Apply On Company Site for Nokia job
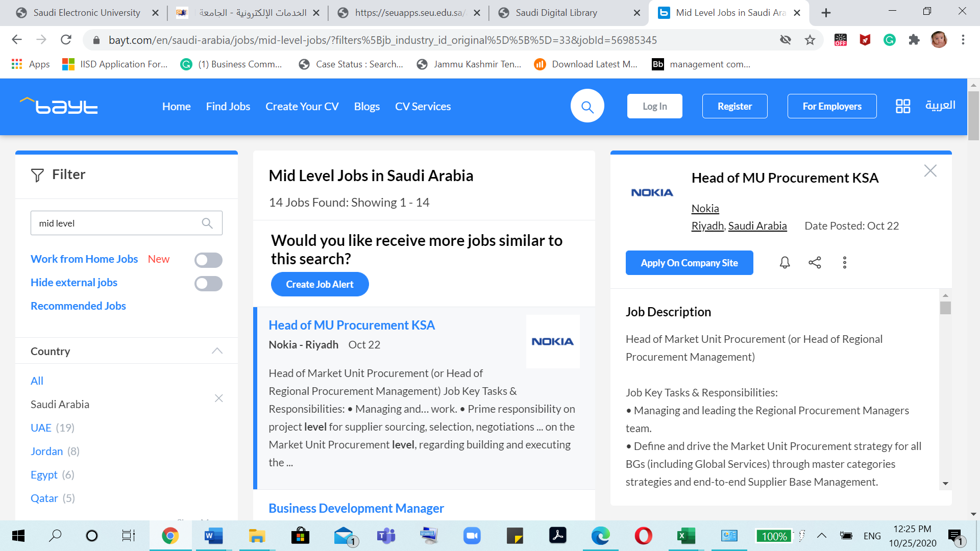Image resolution: width=980 pixels, height=551 pixels. point(689,262)
